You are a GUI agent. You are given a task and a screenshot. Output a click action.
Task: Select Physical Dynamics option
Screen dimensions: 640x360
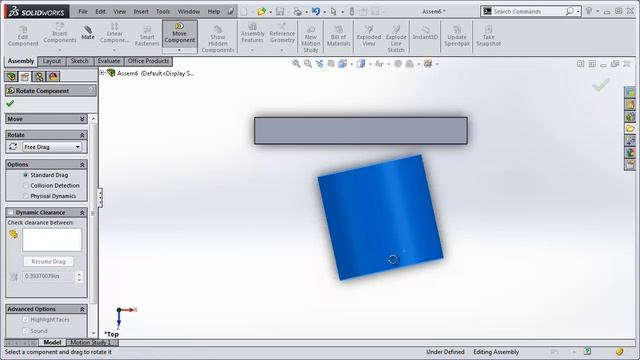(26, 196)
